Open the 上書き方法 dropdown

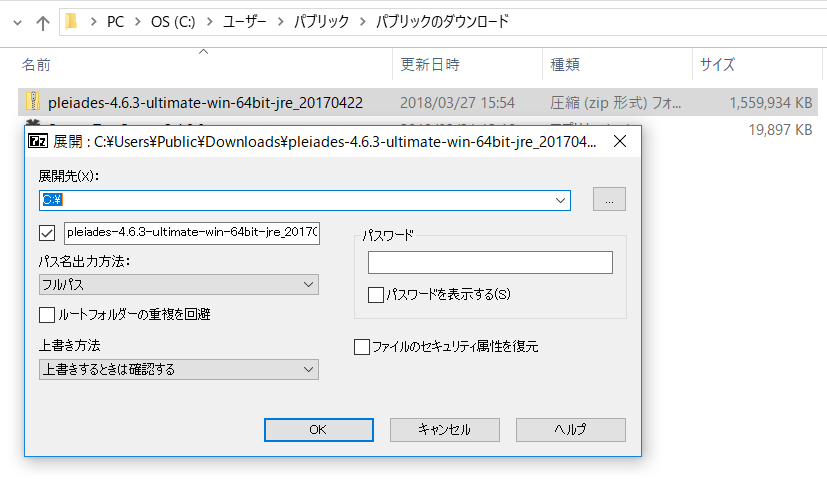(x=179, y=369)
